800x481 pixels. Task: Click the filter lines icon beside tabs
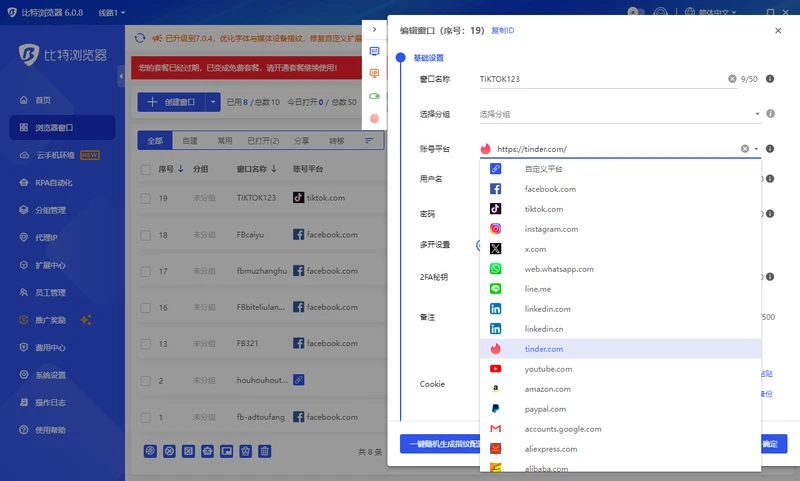pyautogui.click(x=369, y=141)
